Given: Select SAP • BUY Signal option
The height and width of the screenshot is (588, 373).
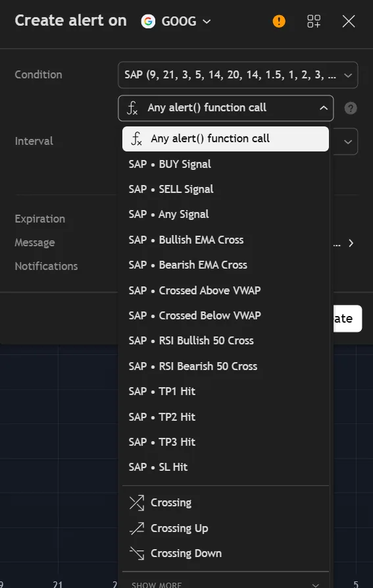Looking at the screenshot, I should coord(226,164).
